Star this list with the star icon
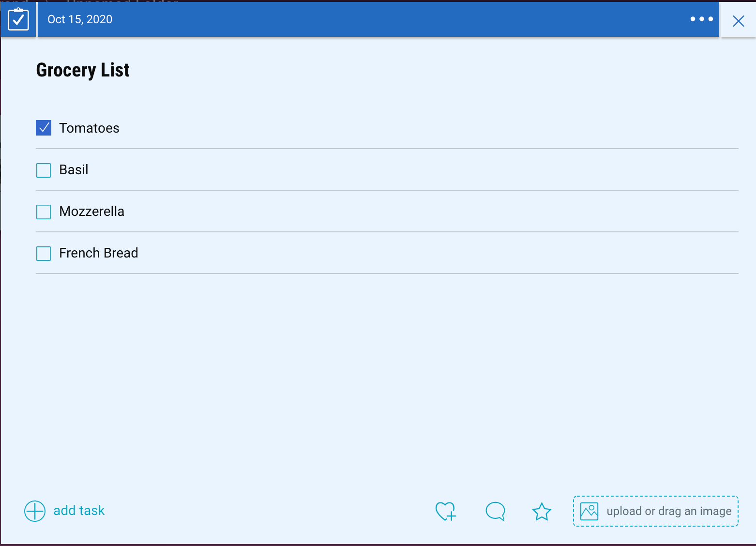Screen dimensions: 756x546 [542, 512]
